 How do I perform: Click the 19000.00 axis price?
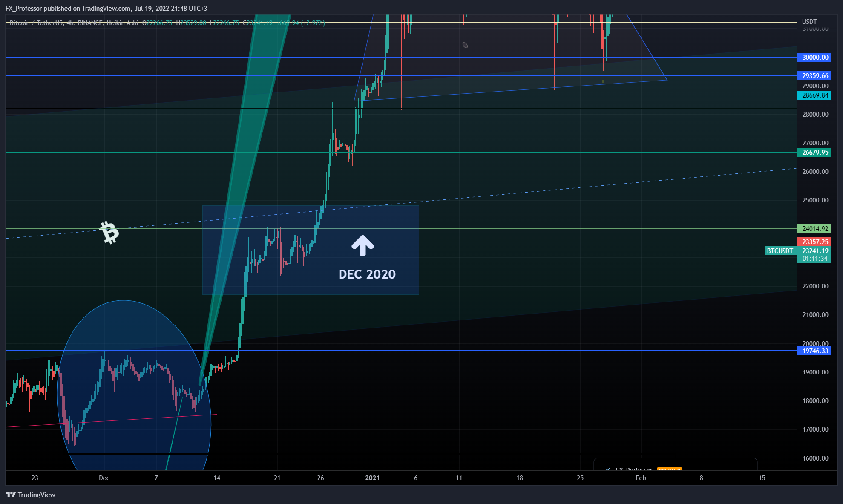pos(815,372)
